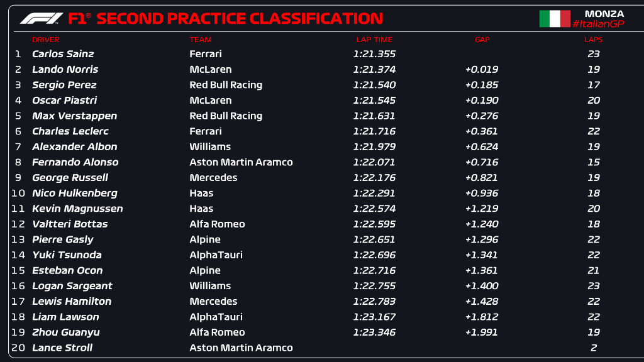
Task: Click the +0.019 gap value
Action: 482,69
